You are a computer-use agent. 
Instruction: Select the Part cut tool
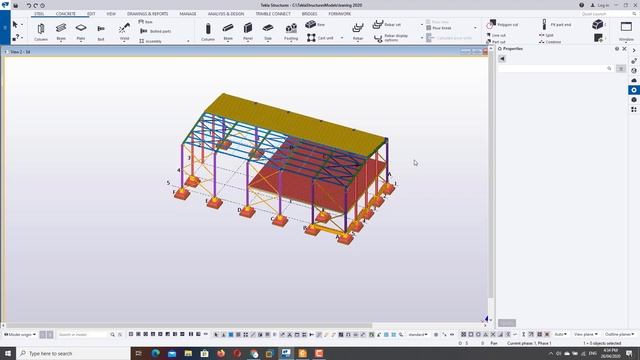tap(496, 42)
